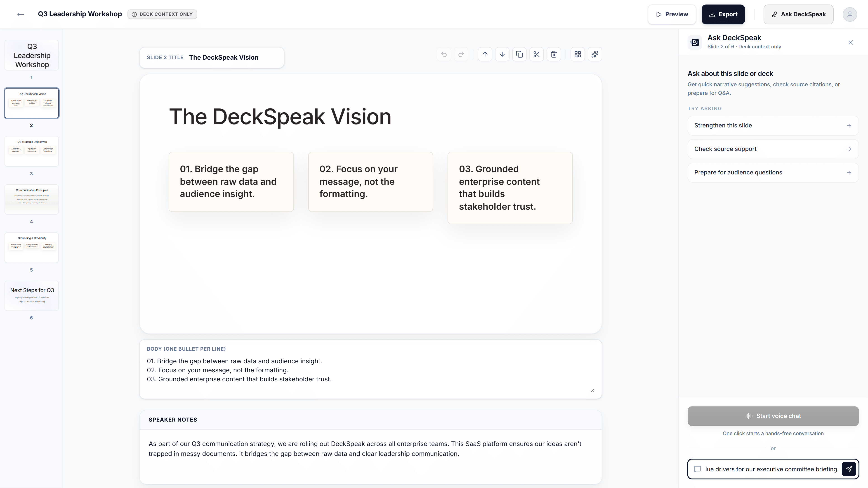
Task: Choose 'Prepare for audience questions' suggestion
Action: click(773, 172)
